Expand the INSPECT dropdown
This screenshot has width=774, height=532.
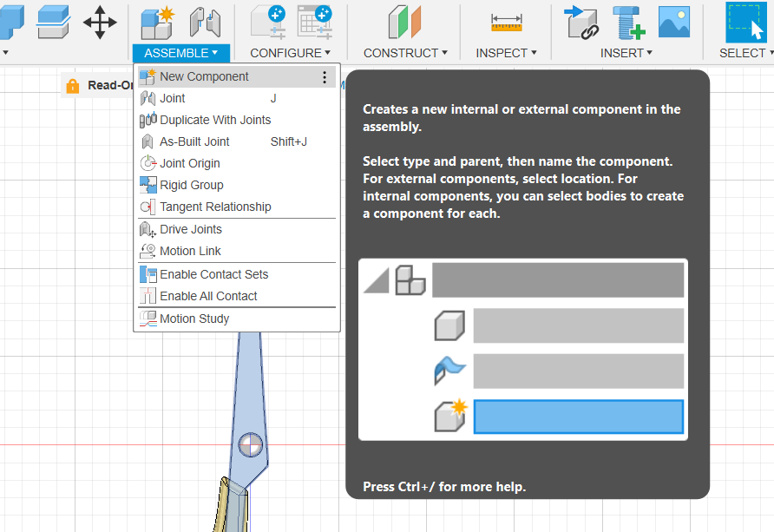pos(506,53)
